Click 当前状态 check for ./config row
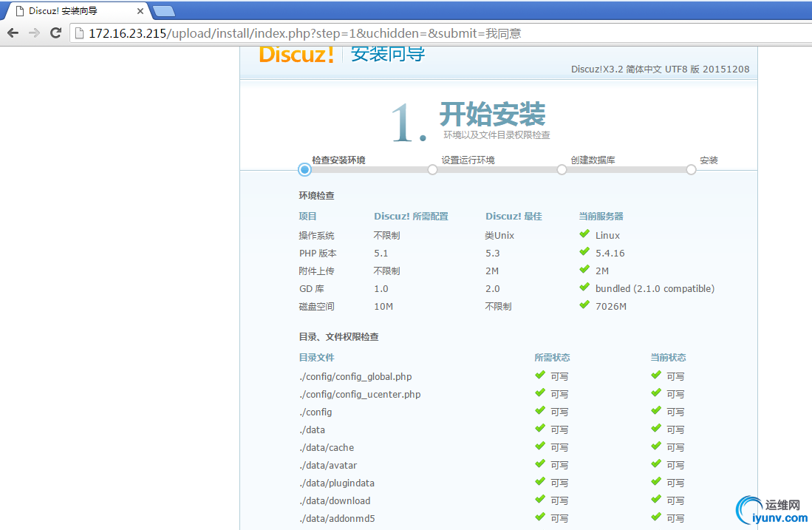This screenshot has height=530, width=812. (x=656, y=410)
